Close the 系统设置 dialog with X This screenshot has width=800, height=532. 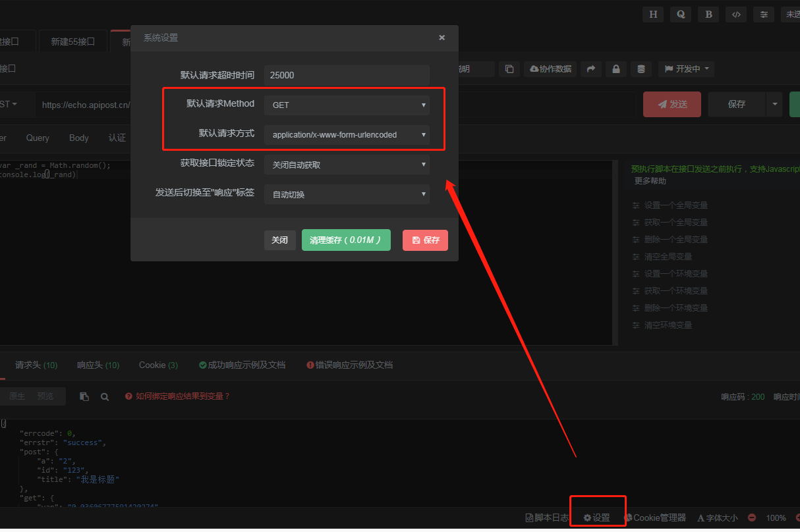(x=442, y=38)
